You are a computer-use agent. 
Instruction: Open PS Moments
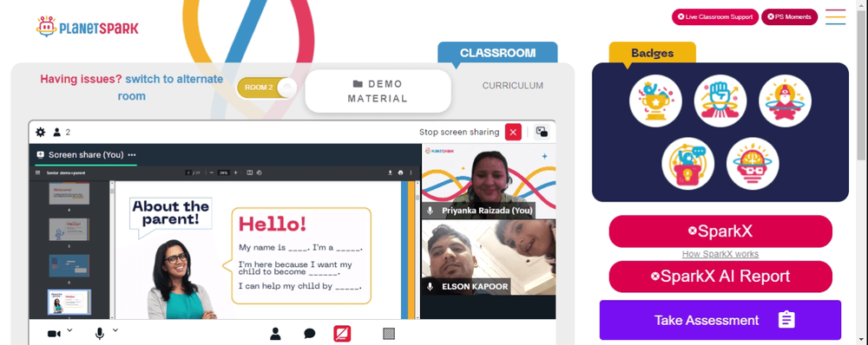[789, 17]
